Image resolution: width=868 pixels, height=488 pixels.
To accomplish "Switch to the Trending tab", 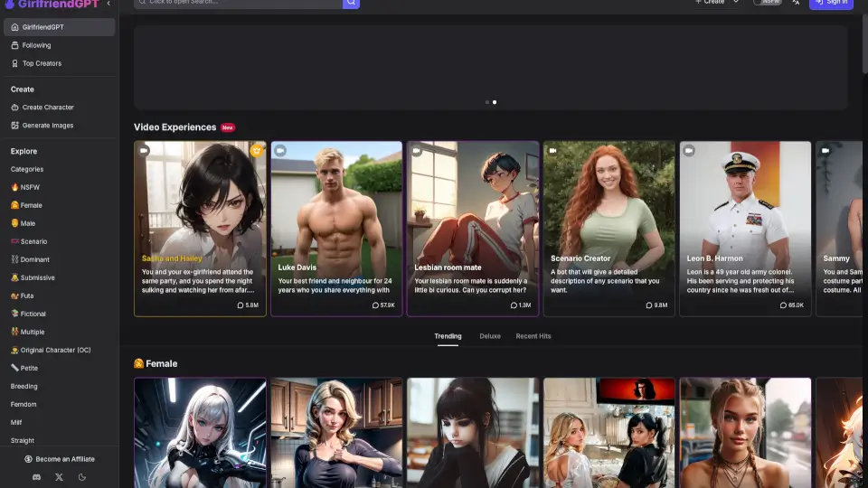I will point(448,336).
